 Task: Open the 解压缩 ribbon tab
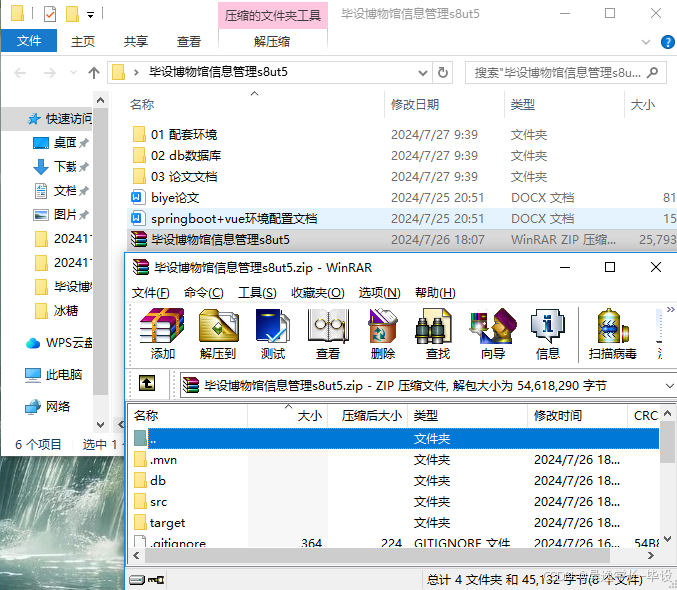[x=272, y=41]
